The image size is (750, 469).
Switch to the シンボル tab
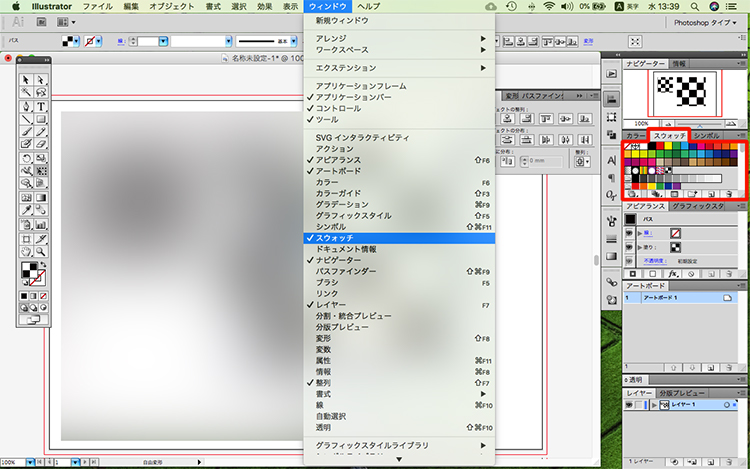tap(706, 135)
